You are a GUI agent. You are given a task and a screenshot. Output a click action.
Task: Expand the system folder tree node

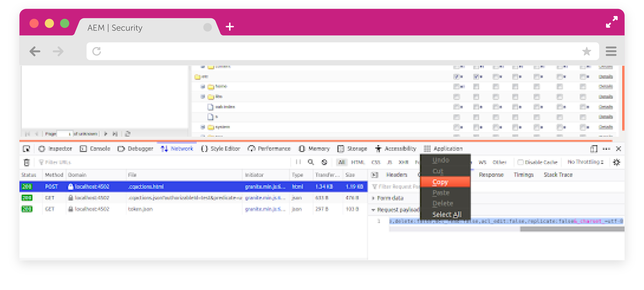[203, 127]
